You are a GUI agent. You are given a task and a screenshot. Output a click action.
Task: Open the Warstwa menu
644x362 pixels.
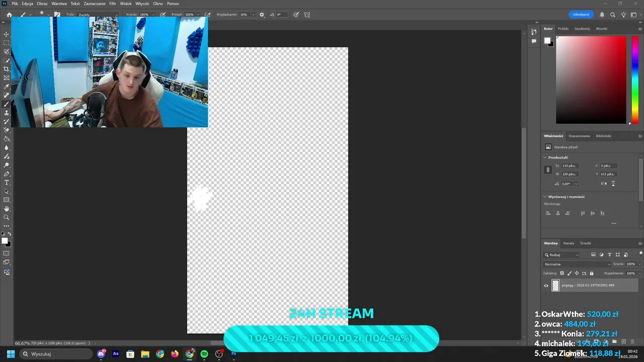point(59,4)
